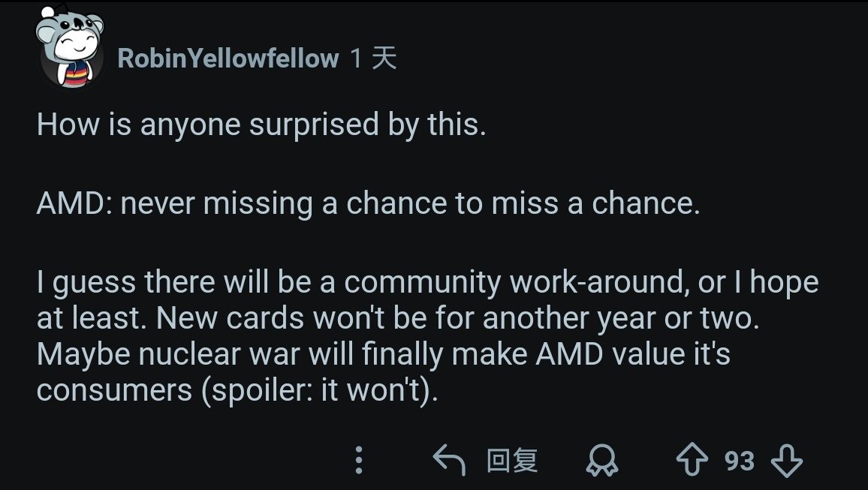This screenshot has width=868, height=490.
Task: Open the three-dot more options menu
Action: [359, 460]
